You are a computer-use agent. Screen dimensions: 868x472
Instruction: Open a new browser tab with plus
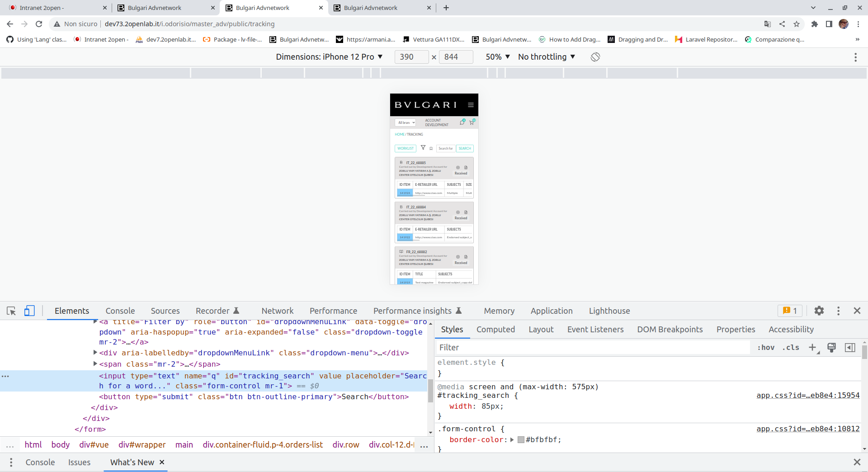[x=446, y=8]
